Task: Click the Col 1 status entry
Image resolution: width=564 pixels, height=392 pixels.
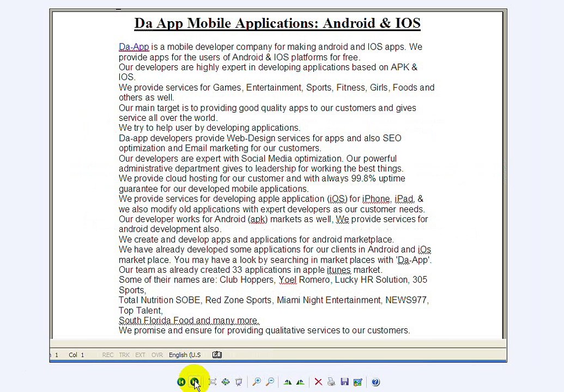Action: pyautogui.click(x=76, y=355)
